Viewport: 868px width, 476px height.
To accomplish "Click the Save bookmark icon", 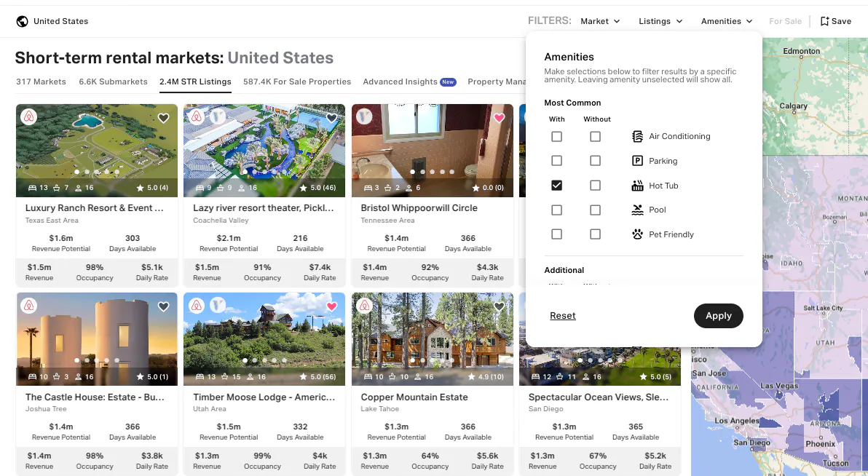I will (x=824, y=21).
